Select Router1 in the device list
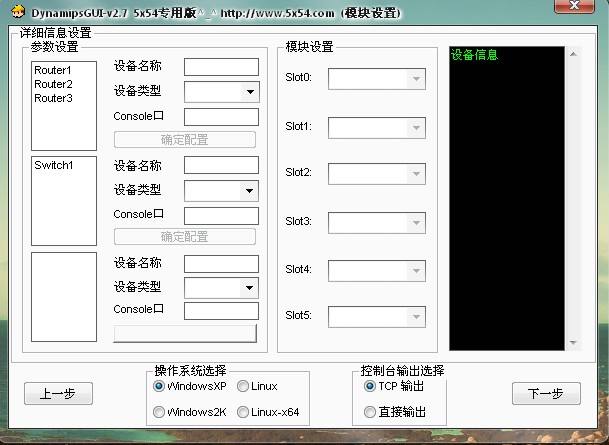Screen dimensions: 609x445 click(53, 70)
